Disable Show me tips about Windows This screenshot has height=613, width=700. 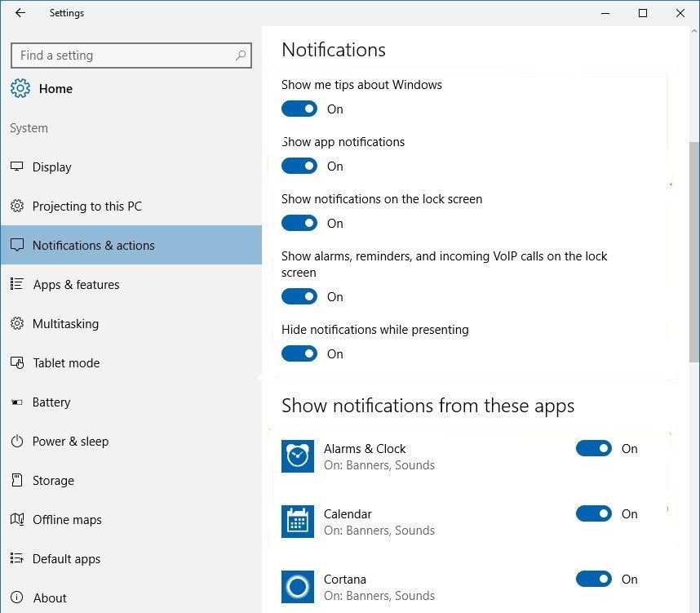pos(299,109)
